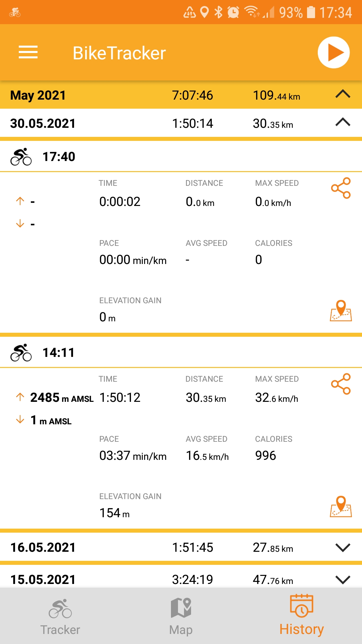Image resolution: width=362 pixels, height=644 pixels.
Task: Expand the 15.05.2021 day entry
Action: [x=343, y=579]
